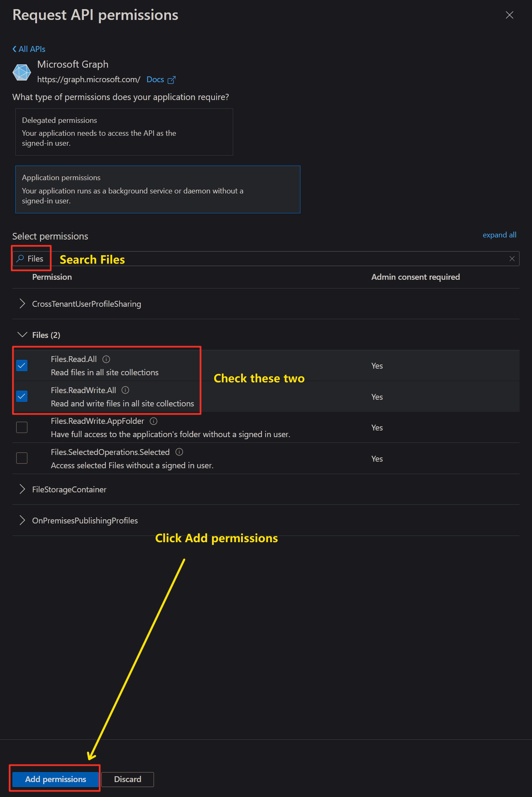Viewport: 532px width, 797px height.
Task: Clear the permissions search box
Action: coord(512,259)
